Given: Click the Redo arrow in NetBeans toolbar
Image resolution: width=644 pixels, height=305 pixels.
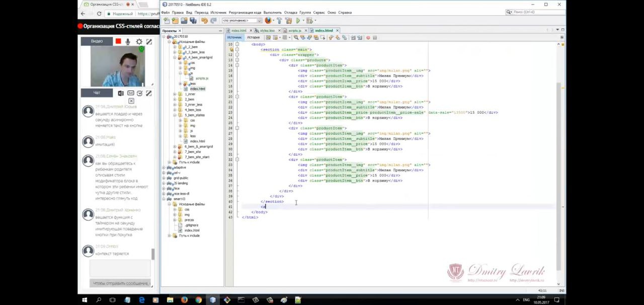Looking at the screenshot, I should pos(213,21).
